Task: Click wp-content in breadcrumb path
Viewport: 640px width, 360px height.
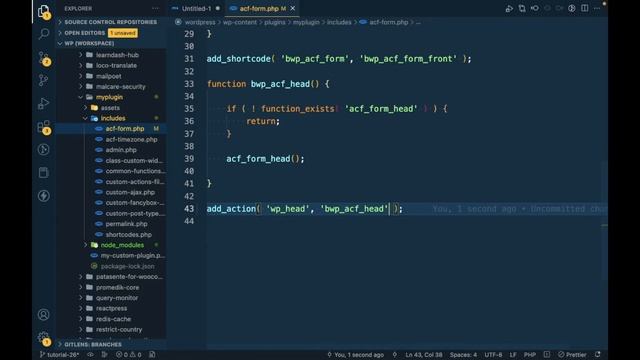Action: click(240, 22)
